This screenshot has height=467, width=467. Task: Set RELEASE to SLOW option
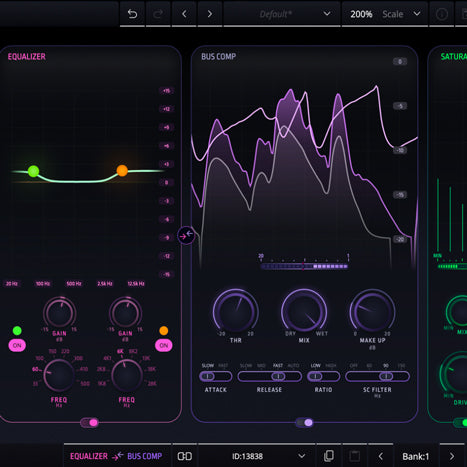pos(246,366)
